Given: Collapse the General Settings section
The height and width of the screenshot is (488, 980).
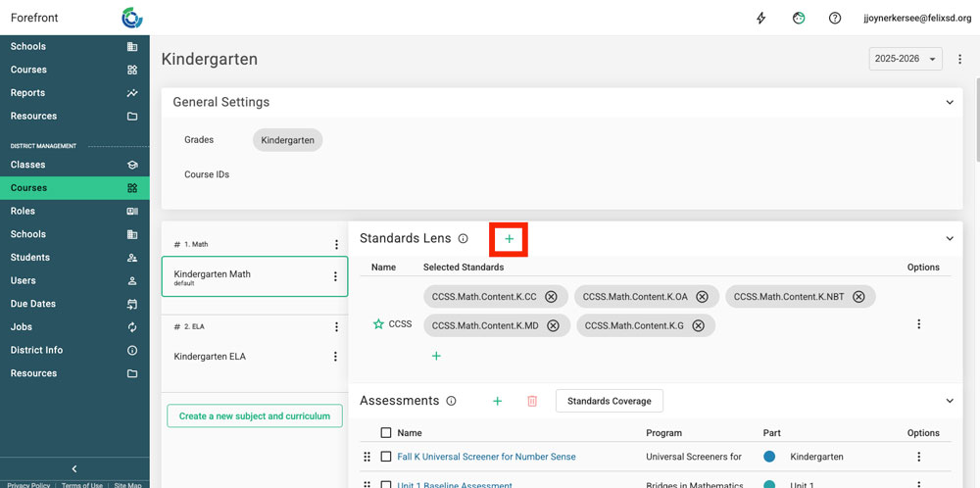Looking at the screenshot, I should click(x=949, y=102).
